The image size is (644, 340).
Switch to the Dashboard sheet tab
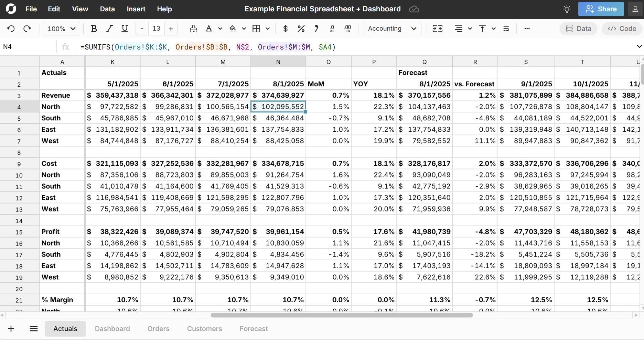[112, 329]
